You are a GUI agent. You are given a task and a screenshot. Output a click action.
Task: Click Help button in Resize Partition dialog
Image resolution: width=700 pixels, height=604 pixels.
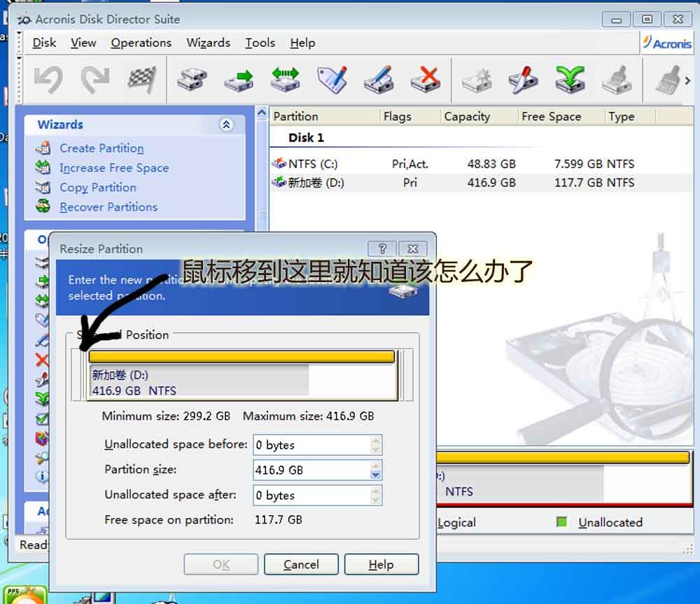coord(381,565)
